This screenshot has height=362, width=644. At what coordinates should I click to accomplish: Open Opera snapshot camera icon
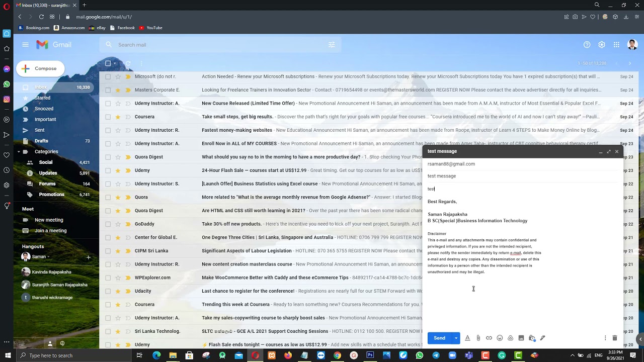point(575,17)
